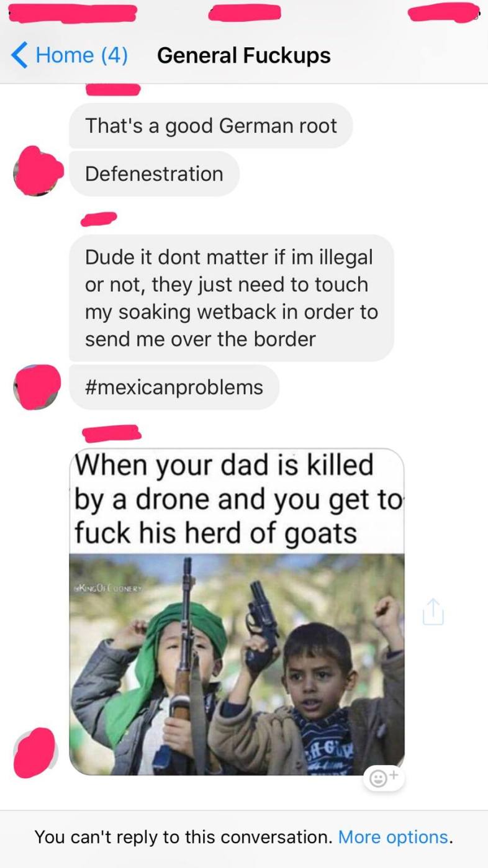Viewport: 488px width, 868px height.
Task: Open the meme image in full view
Action: [237, 612]
